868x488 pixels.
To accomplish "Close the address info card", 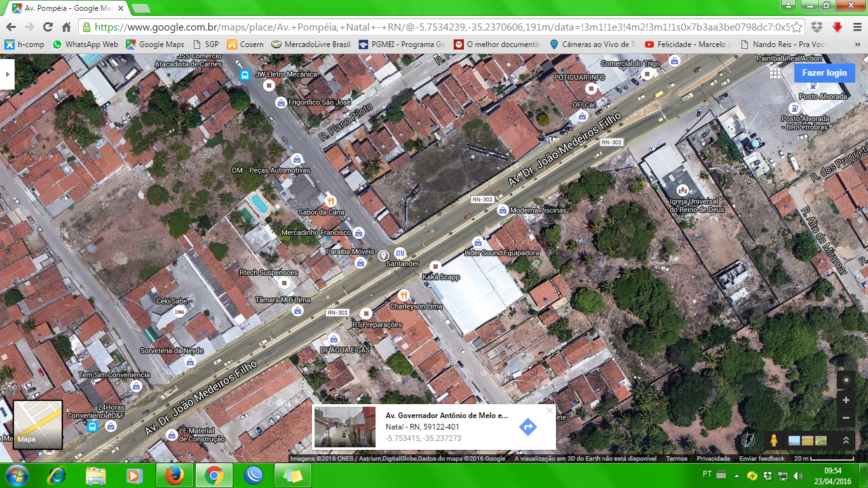I will pos(550,410).
